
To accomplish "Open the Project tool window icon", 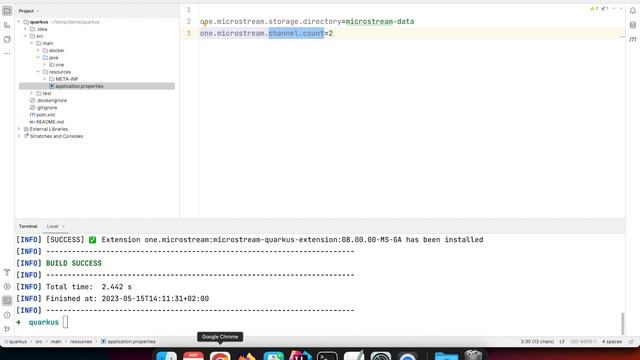I will (7, 11).
